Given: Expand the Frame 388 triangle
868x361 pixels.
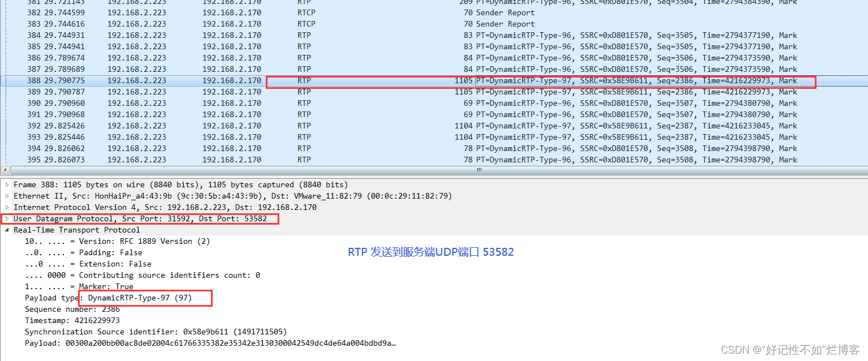Looking at the screenshot, I should click(7, 184).
